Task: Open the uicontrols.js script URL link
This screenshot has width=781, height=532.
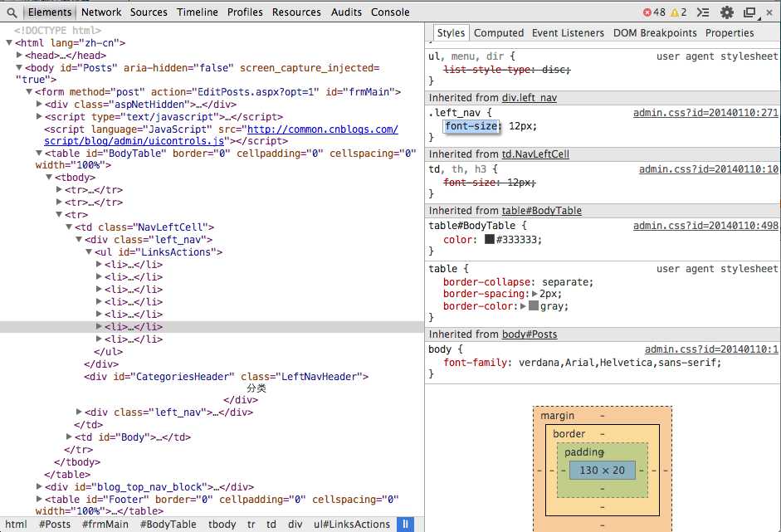Action: pos(221,135)
